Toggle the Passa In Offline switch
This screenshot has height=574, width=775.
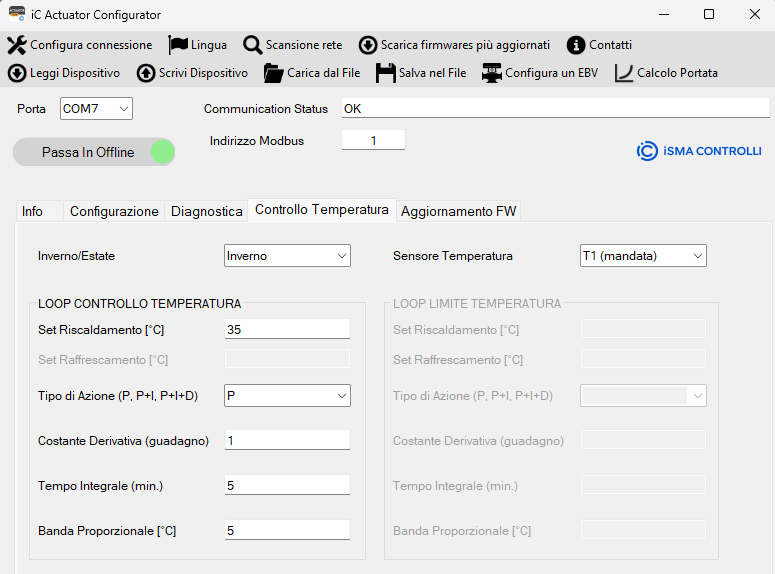pyautogui.click(x=94, y=152)
